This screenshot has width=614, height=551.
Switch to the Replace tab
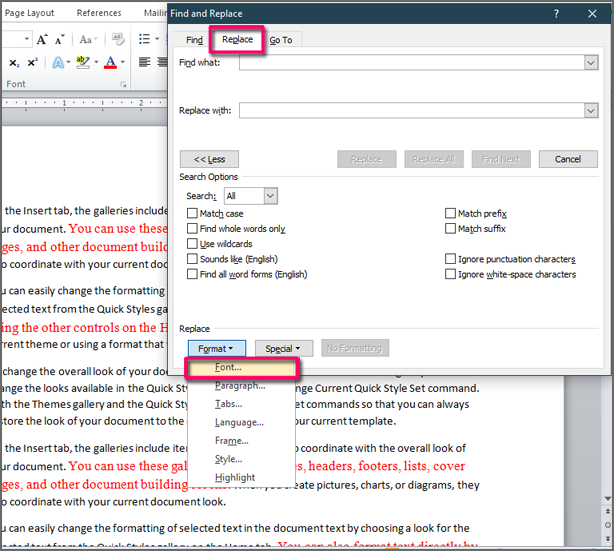(x=237, y=40)
